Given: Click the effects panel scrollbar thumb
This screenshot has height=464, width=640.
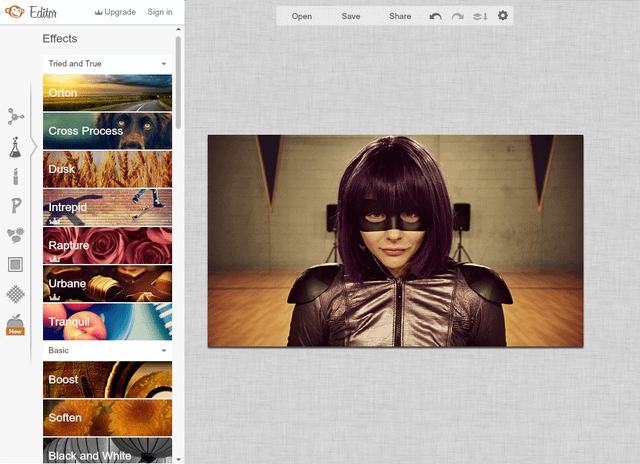Looking at the screenshot, I should tap(178, 82).
